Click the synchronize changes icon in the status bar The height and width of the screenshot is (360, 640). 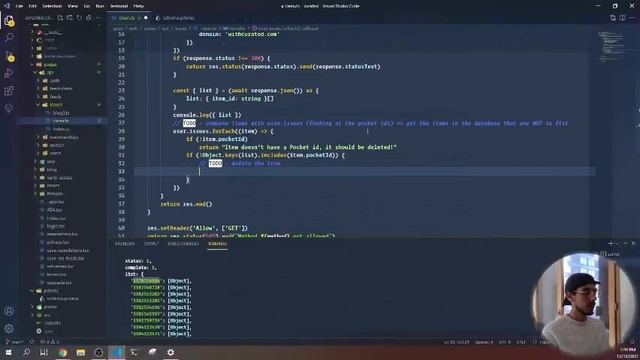click(x=32, y=342)
